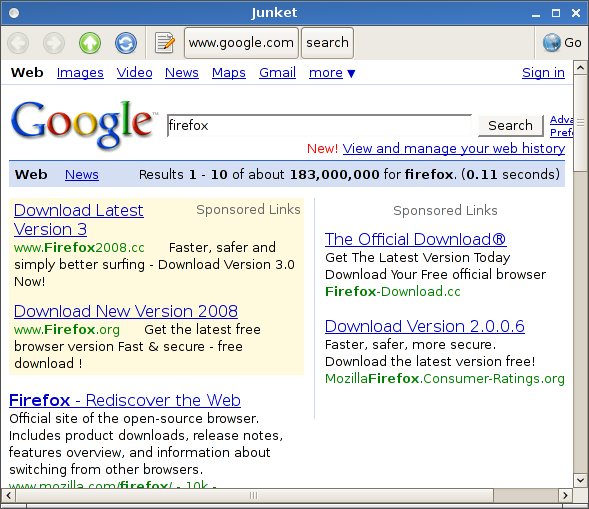Open Download Version 2.0.0.6 link
Screen dimensions: 589x509
click(425, 326)
